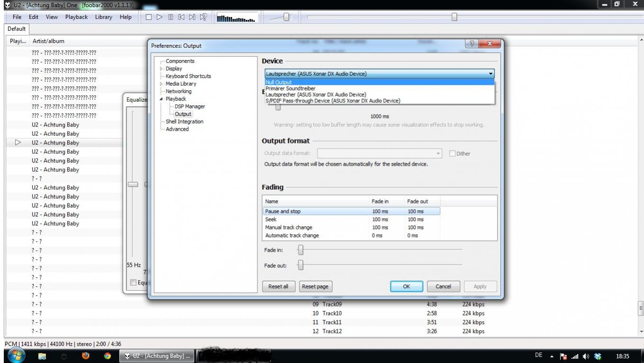Click the 55 Hz equalizer band slider
This screenshot has height=363, width=644.
pos(133,185)
